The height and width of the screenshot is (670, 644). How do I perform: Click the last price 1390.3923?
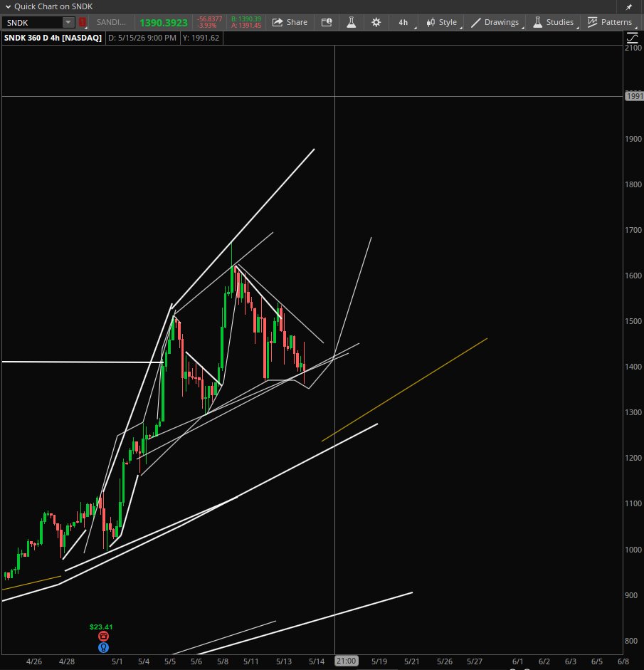tap(164, 23)
